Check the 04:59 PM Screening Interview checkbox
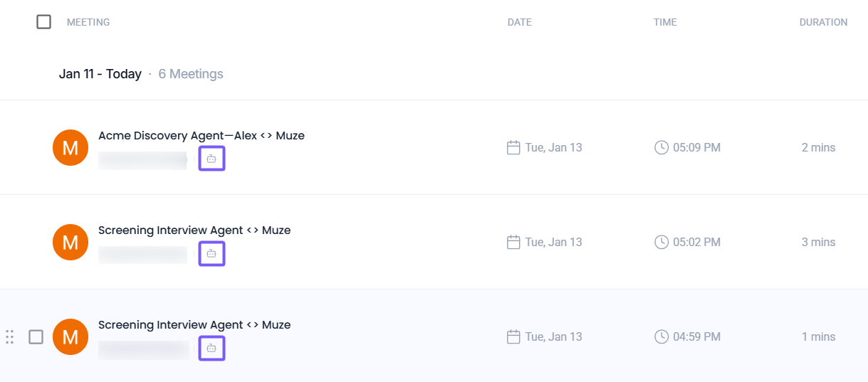 (x=36, y=337)
